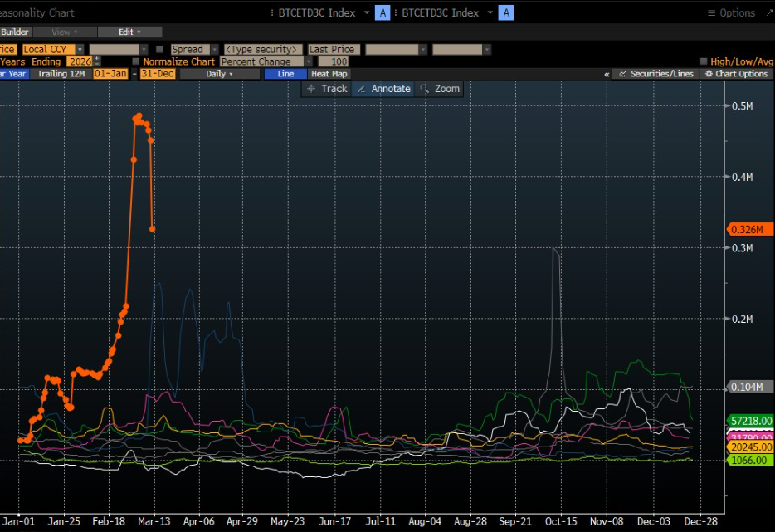
Task: Click the blue 'A' badge at far right
Action: click(x=506, y=12)
